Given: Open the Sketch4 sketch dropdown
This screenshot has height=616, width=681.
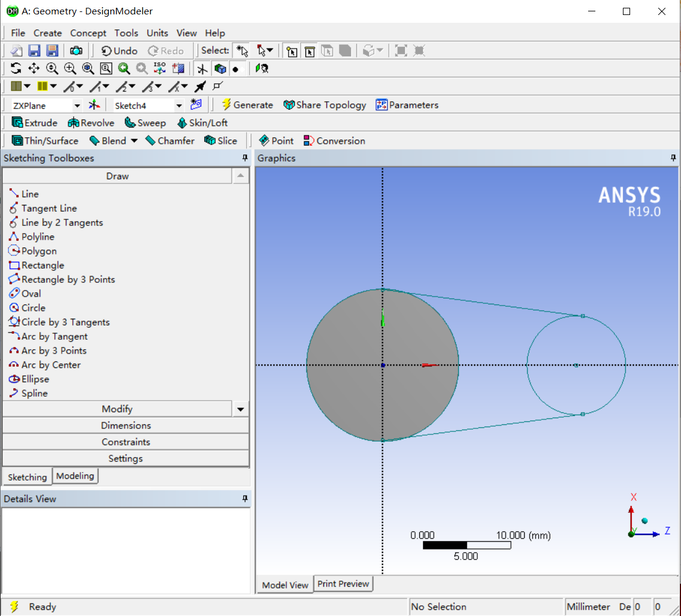Looking at the screenshot, I should (179, 105).
